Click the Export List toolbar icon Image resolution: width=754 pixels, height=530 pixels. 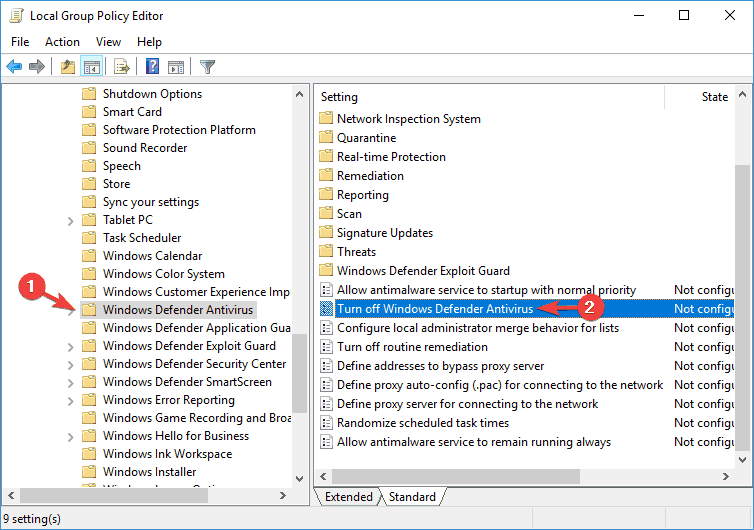[x=122, y=66]
